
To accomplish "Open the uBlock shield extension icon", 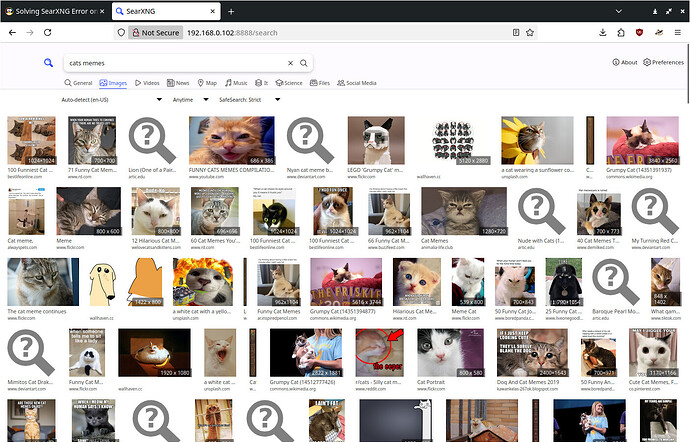I will pos(639,32).
